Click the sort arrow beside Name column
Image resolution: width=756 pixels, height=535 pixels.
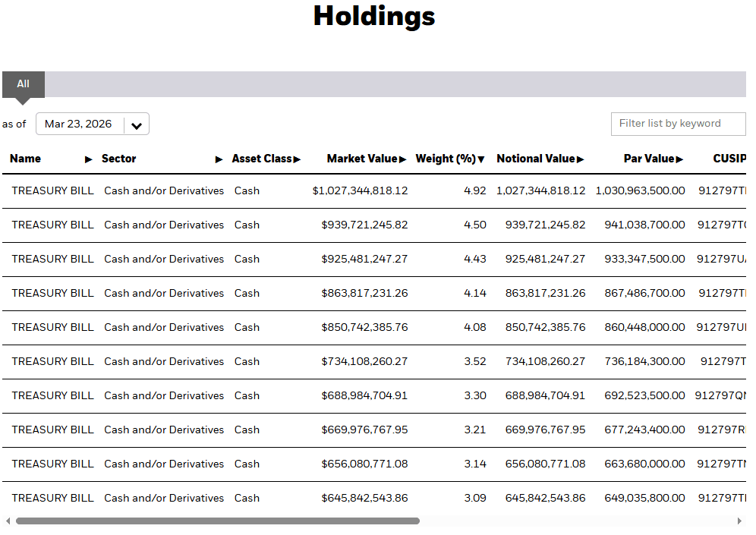(89, 159)
